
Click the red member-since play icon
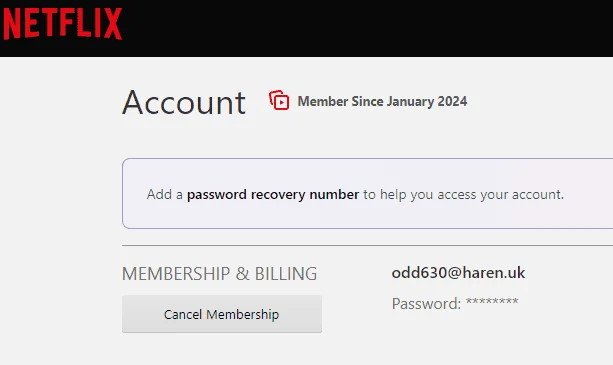[x=279, y=100]
